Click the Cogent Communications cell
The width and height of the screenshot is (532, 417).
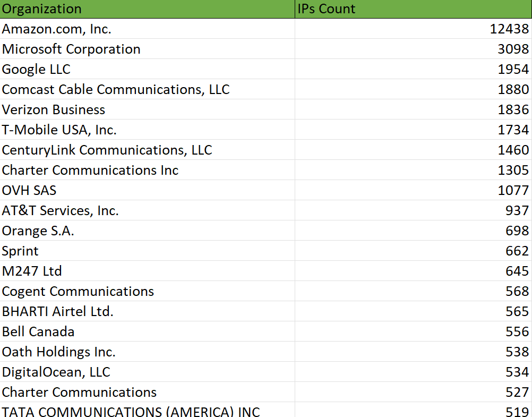(x=78, y=291)
